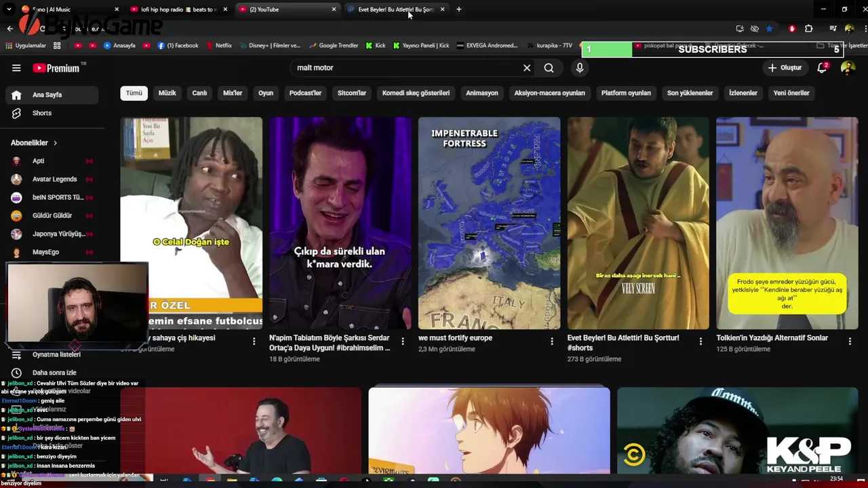Screen dimensions: 868x488
Task: Open the notifications bell
Action: click(x=822, y=68)
